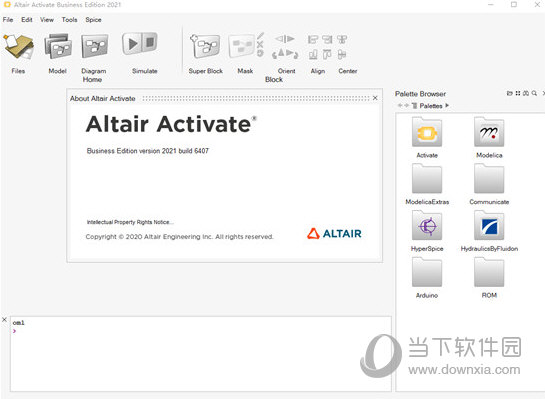Open the Files tool in the ribbon
Image resolution: width=545 pixels, height=399 pixels.
(x=18, y=46)
